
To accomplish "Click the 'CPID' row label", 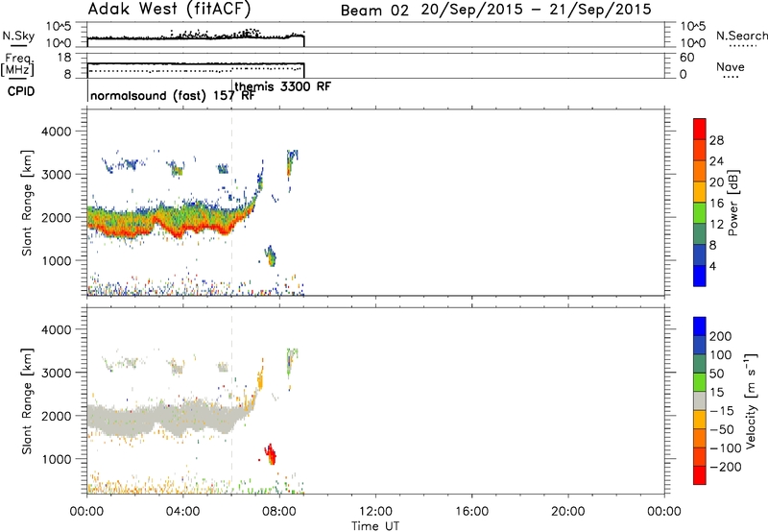I will 21,91.
